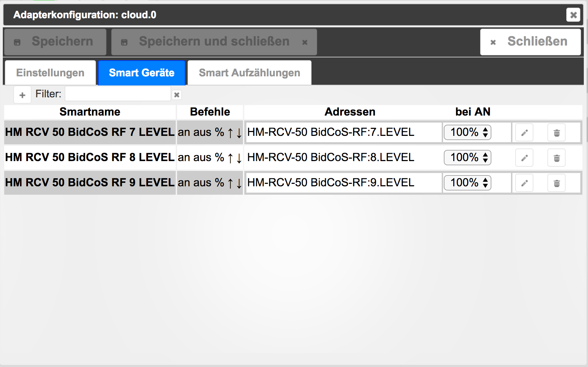The image size is (588, 367).
Task: Select smartname HM RCV 50 BidCoS RF 8 LEVEL
Action: pos(90,158)
